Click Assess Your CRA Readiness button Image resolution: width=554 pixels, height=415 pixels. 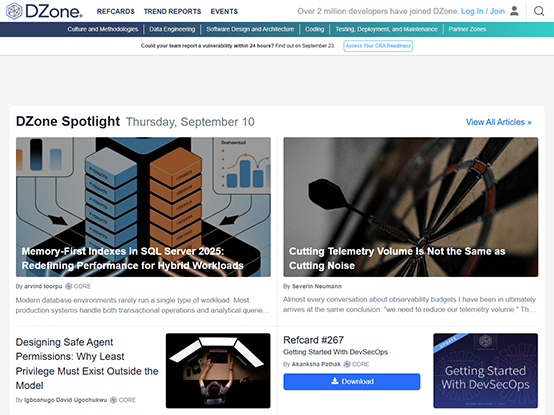(378, 46)
